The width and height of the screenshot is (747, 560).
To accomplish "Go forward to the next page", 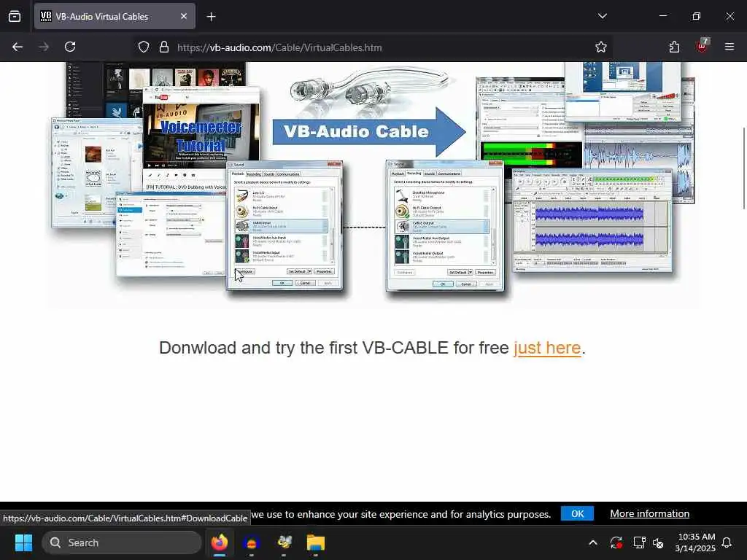I will click(44, 47).
